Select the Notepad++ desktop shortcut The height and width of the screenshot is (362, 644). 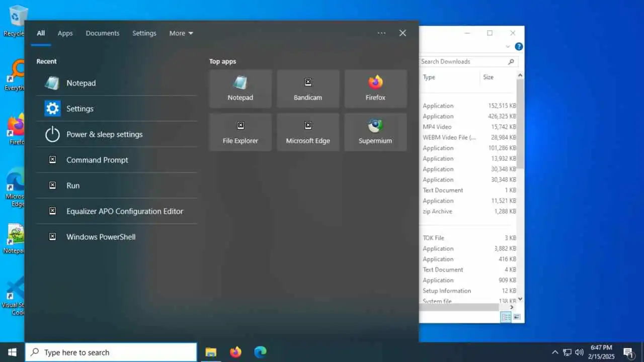click(x=15, y=239)
